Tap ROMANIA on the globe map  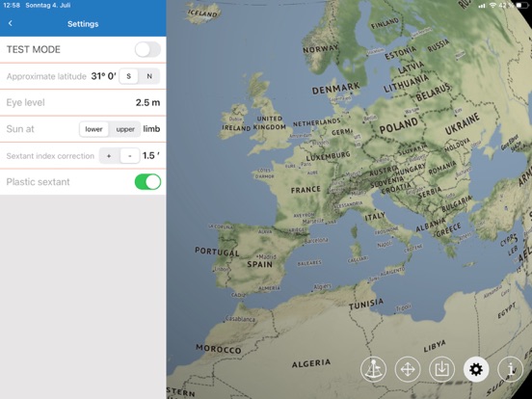[442, 168]
